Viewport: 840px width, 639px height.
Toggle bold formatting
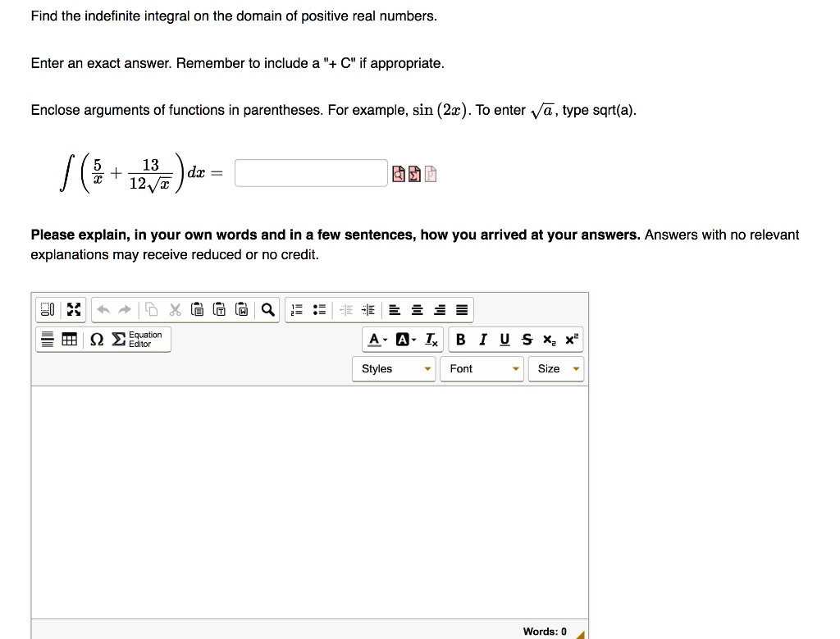tap(460, 339)
